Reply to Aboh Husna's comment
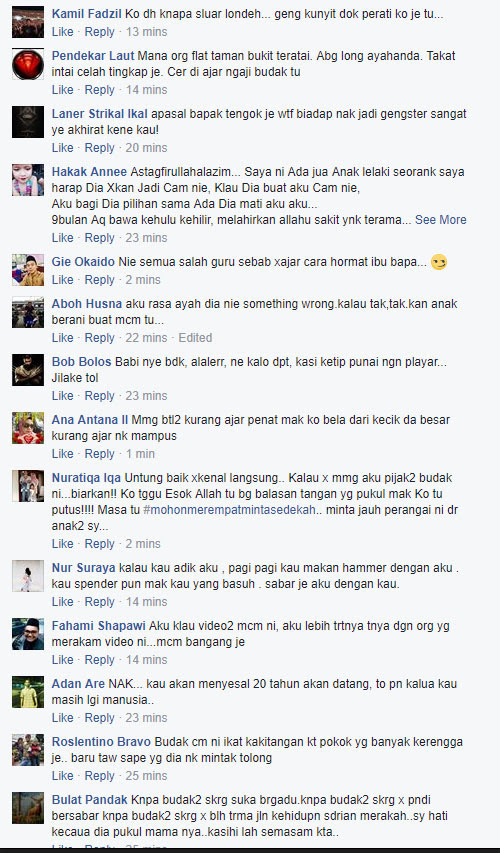The image size is (500, 853). 100,338
